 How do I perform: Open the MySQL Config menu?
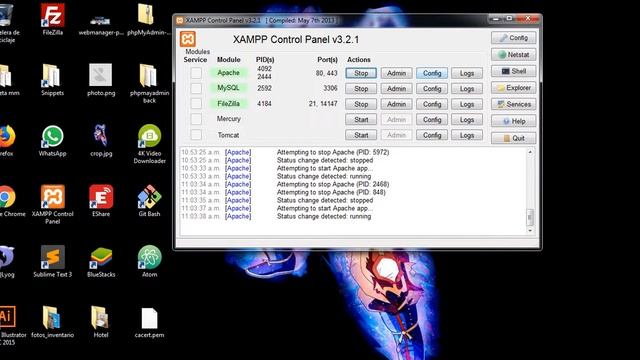click(x=432, y=89)
